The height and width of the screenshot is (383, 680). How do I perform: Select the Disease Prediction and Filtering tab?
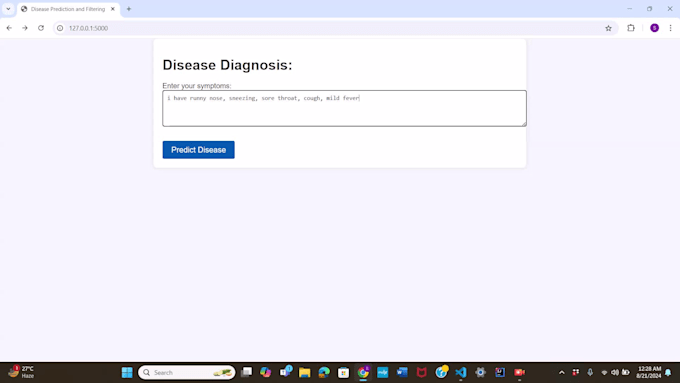[68, 9]
